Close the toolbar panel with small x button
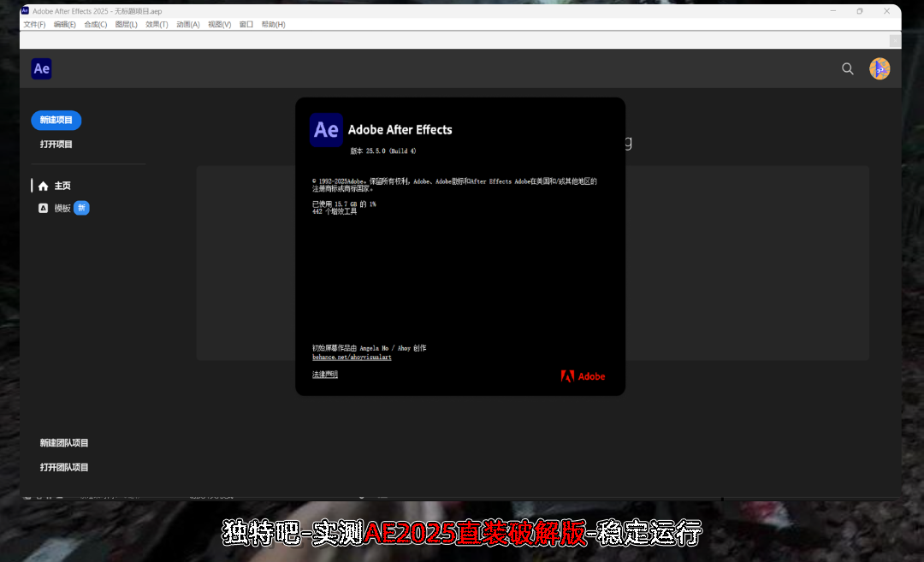Screen dimensions: 924x562 click(895, 40)
